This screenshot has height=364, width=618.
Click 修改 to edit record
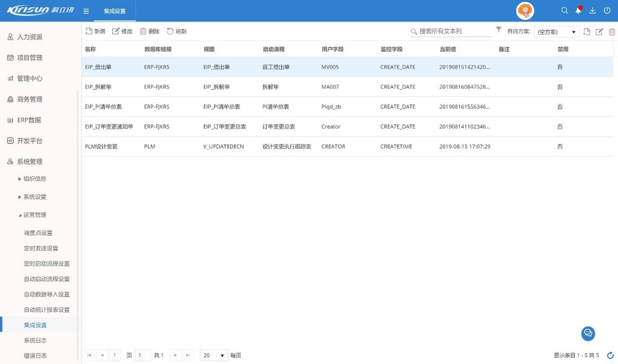pyautogui.click(x=122, y=31)
